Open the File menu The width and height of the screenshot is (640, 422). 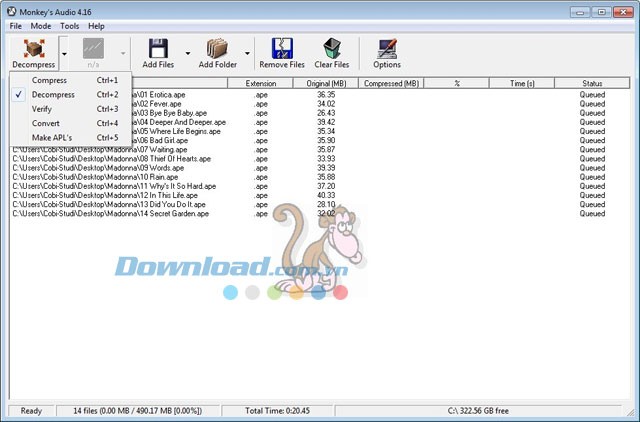tap(16, 25)
